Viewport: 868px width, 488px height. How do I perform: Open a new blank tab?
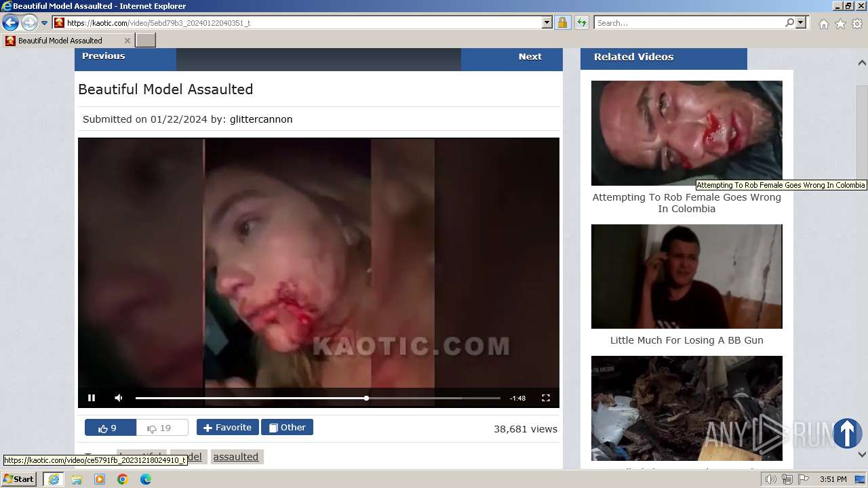click(146, 41)
